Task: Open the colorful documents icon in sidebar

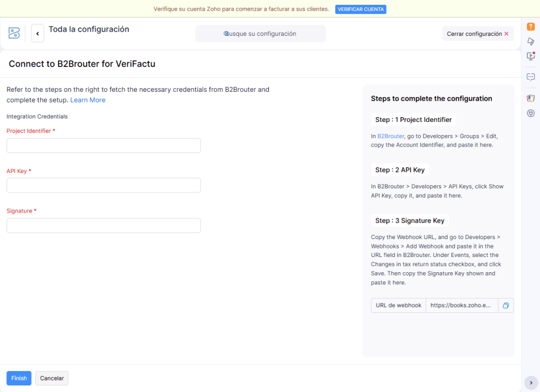Action: click(x=531, y=98)
